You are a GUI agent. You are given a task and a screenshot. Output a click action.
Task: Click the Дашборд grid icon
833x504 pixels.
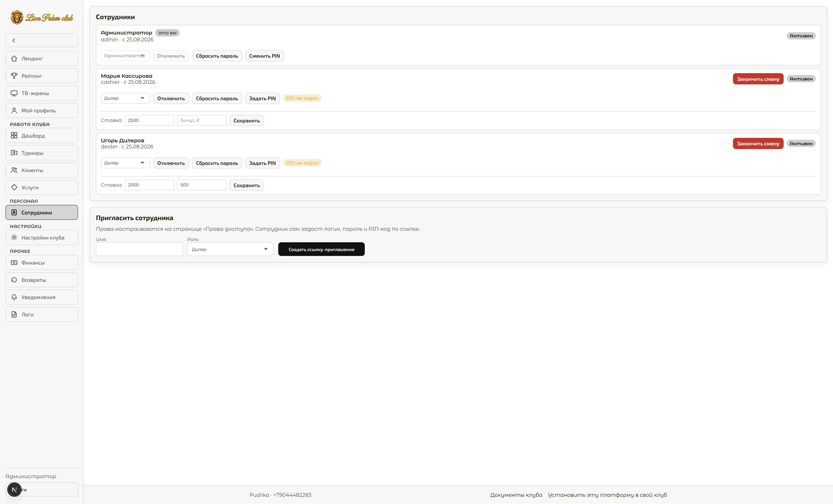click(14, 135)
